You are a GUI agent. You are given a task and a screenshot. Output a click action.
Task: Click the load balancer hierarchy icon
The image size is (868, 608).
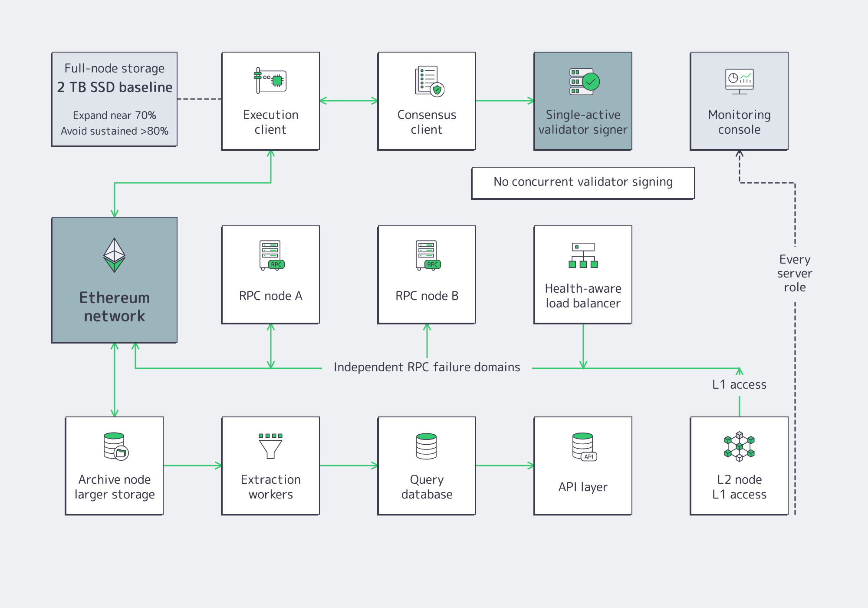583,255
